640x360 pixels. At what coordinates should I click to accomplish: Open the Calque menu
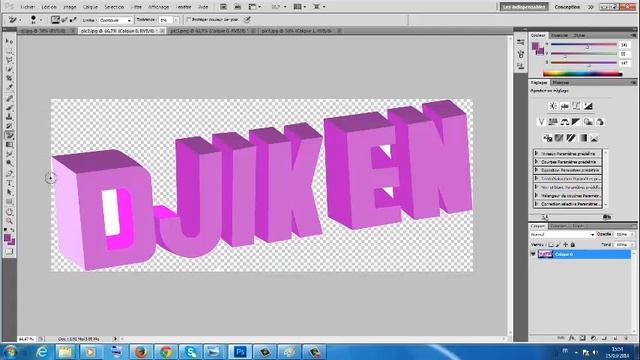(x=90, y=7)
